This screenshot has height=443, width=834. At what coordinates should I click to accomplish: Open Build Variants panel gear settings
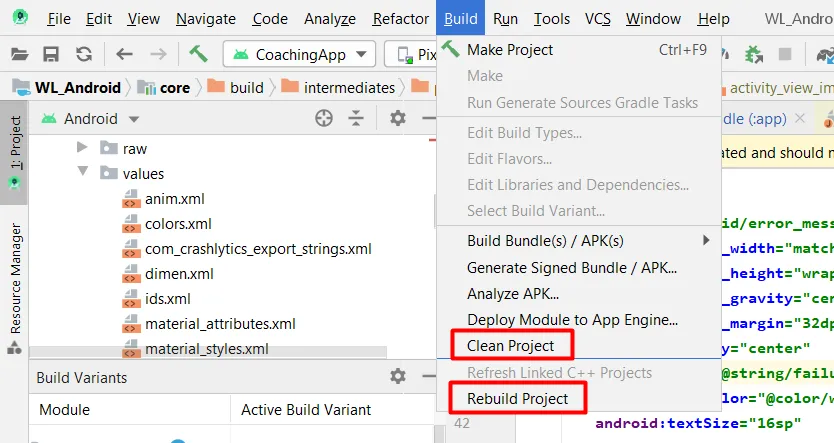pyautogui.click(x=397, y=376)
